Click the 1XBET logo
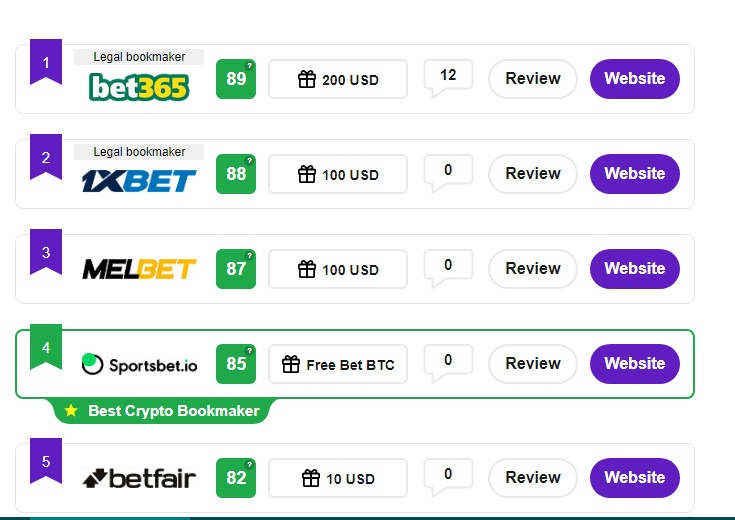This screenshot has height=520, width=735. (x=139, y=180)
